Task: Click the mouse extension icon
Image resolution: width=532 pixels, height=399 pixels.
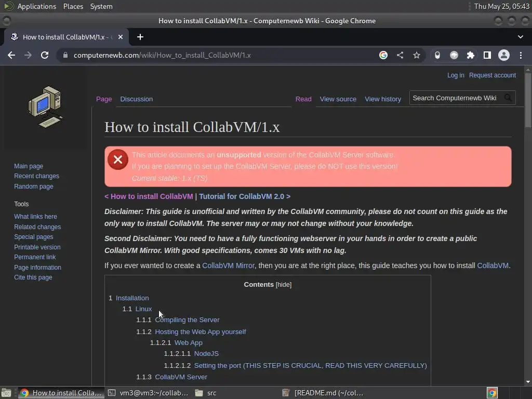Action: point(437,55)
